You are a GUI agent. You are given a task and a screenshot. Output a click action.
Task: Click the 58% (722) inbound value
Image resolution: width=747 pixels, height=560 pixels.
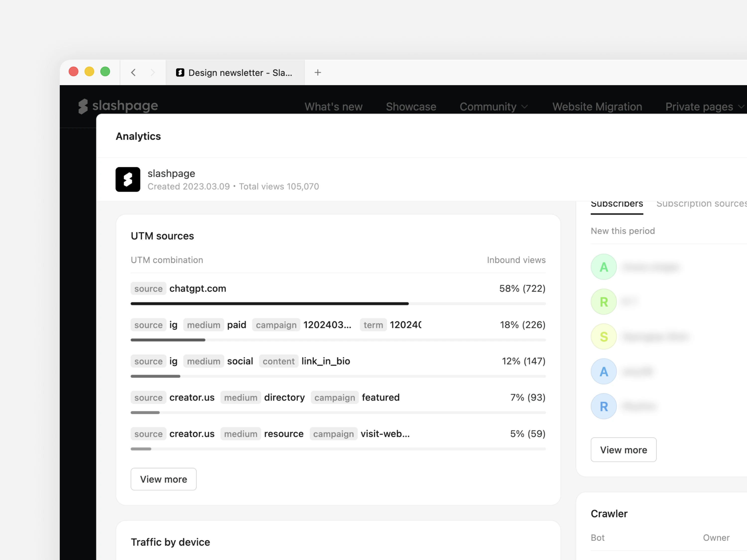(x=522, y=289)
